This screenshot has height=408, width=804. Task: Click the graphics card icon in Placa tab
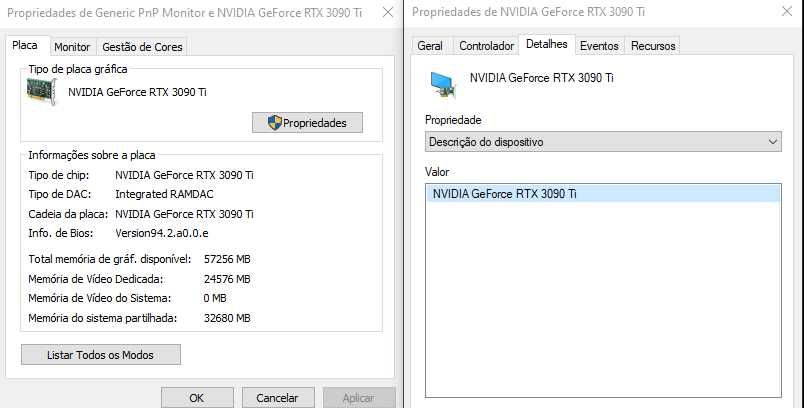tap(41, 91)
